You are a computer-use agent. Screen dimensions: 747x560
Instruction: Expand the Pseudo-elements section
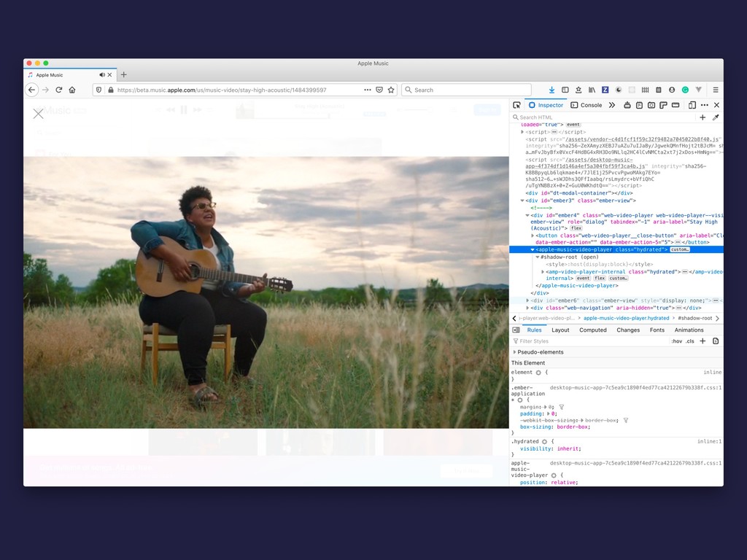click(514, 352)
